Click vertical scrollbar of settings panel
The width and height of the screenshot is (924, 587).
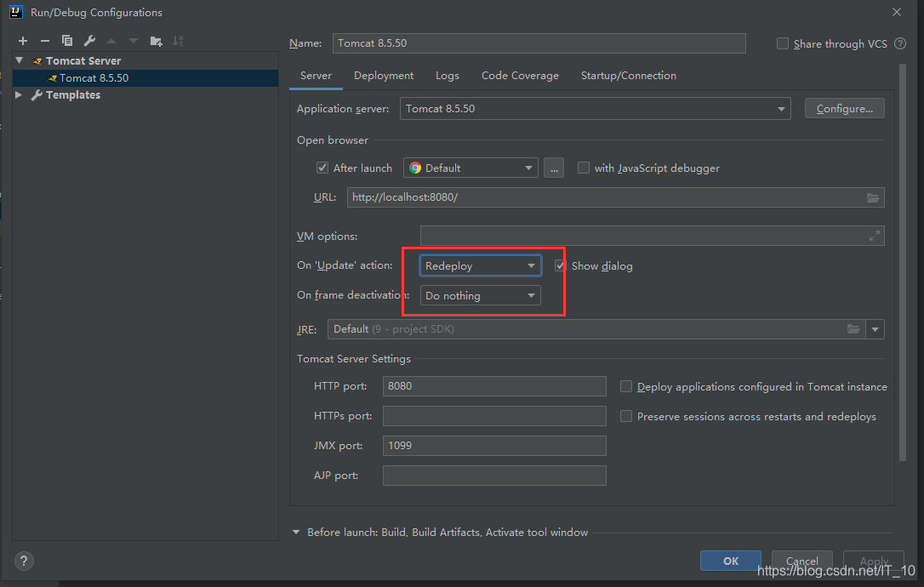click(x=902, y=262)
